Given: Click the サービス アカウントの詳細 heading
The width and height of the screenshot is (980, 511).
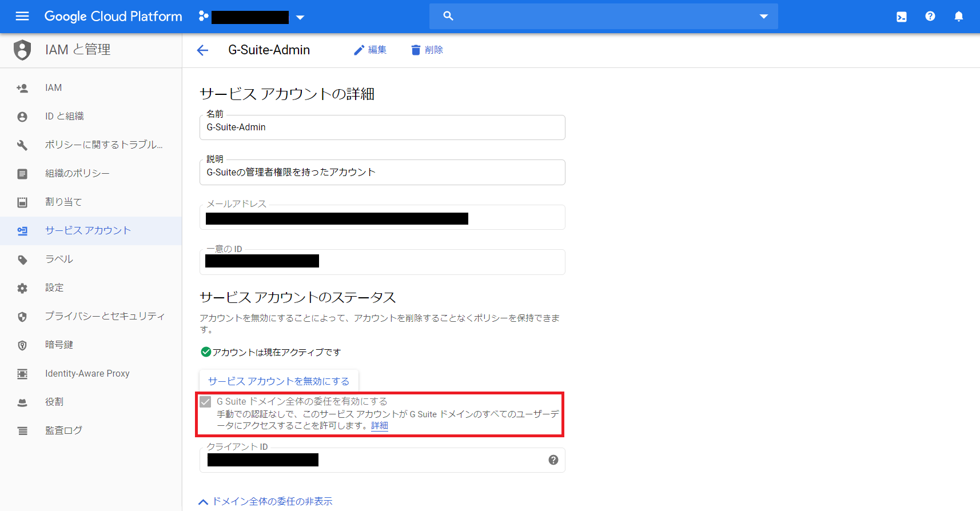Looking at the screenshot, I should 287,94.
